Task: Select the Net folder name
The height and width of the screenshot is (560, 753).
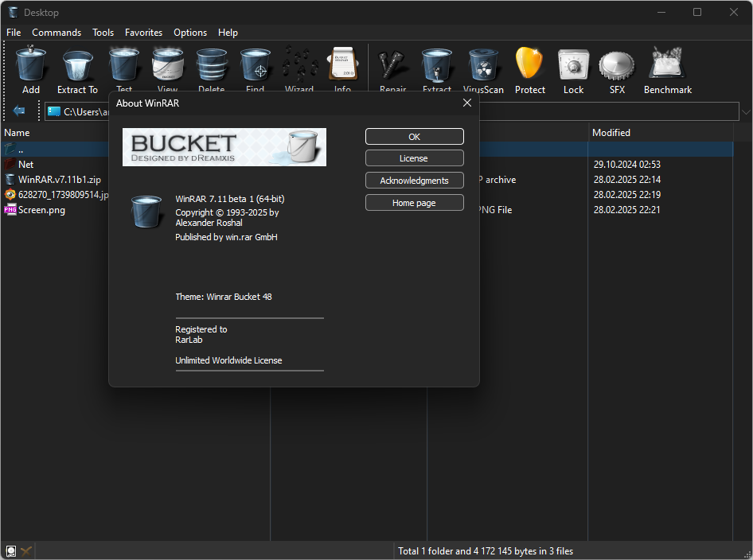Action: [x=26, y=164]
